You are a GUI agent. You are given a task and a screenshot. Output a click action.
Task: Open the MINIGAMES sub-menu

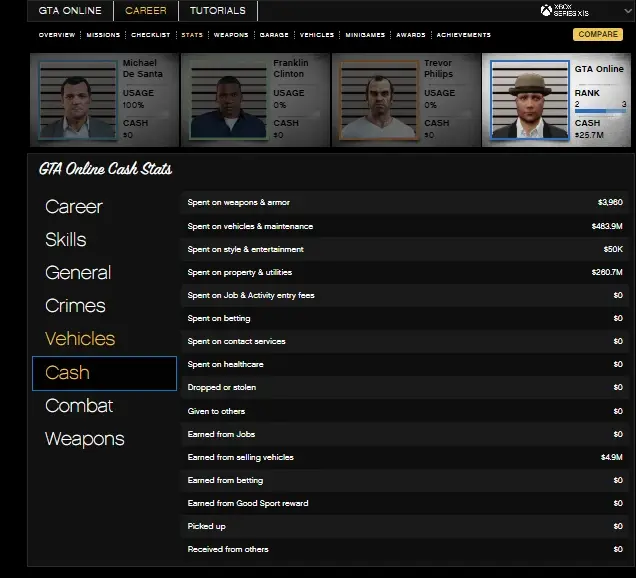point(365,35)
